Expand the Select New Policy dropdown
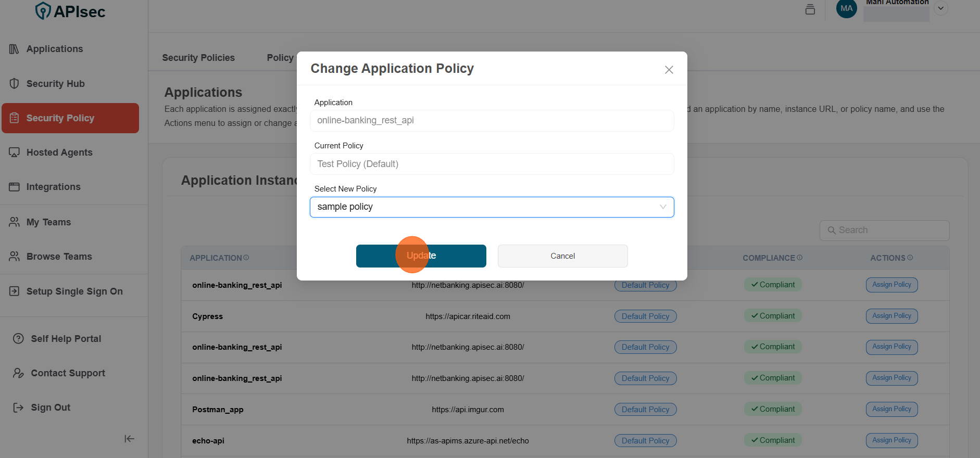This screenshot has width=980, height=458. pos(492,207)
